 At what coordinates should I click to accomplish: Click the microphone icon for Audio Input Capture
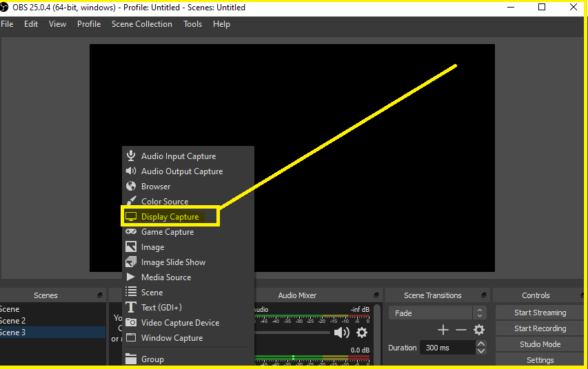(x=131, y=156)
